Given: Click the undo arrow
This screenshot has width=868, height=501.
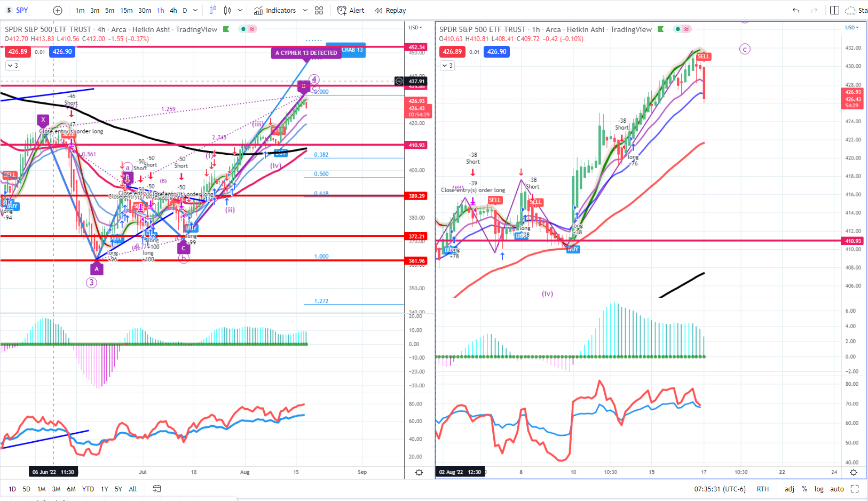Looking at the screenshot, I should pos(796,10).
